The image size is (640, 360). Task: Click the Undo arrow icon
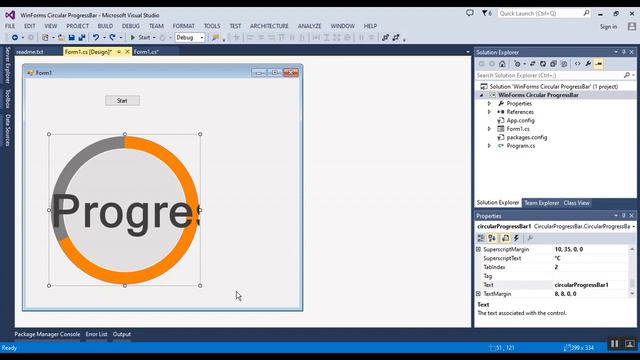click(96, 38)
